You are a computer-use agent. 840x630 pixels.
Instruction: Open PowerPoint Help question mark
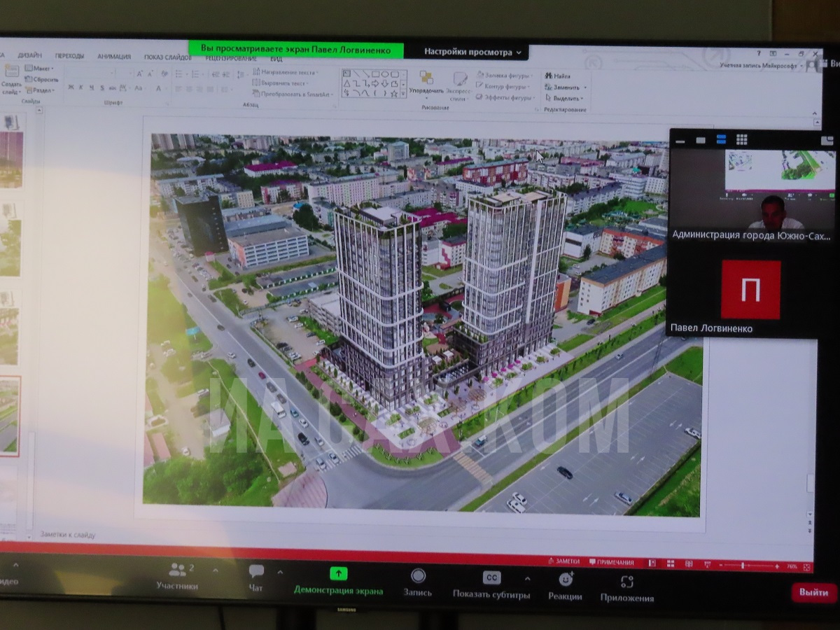click(x=759, y=53)
